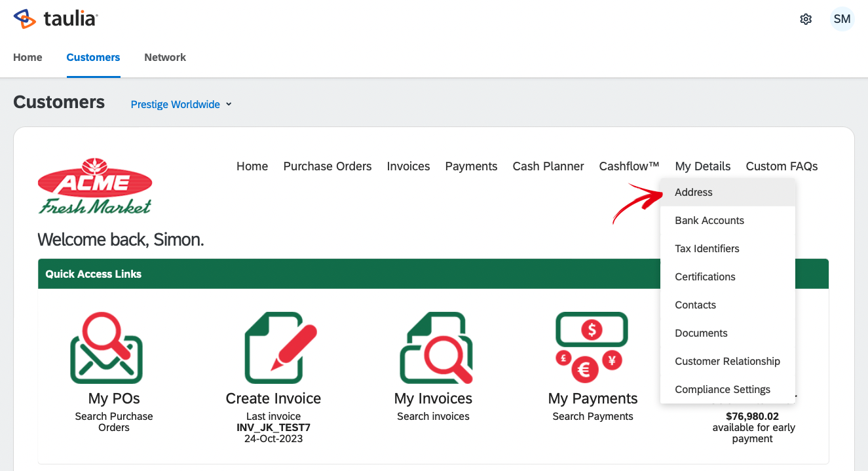Expand the Prestige Worldwide company dropdown
868x471 pixels.
(181, 104)
